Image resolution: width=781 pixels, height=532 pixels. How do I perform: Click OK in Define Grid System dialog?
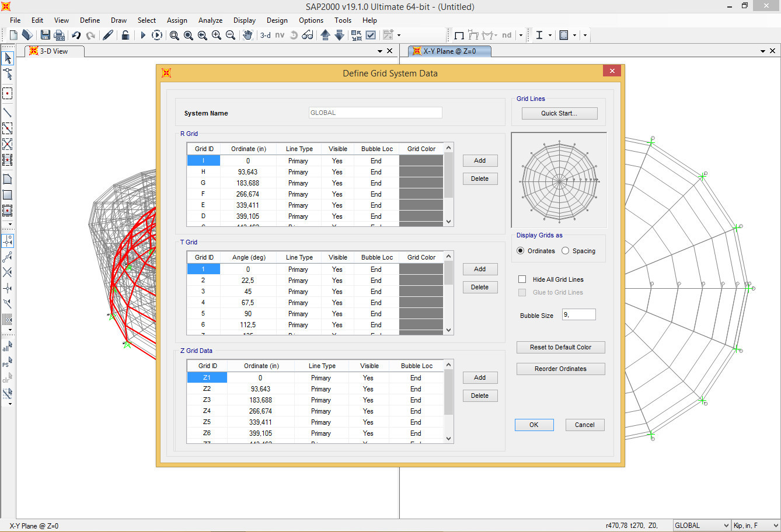coord(534,425)
